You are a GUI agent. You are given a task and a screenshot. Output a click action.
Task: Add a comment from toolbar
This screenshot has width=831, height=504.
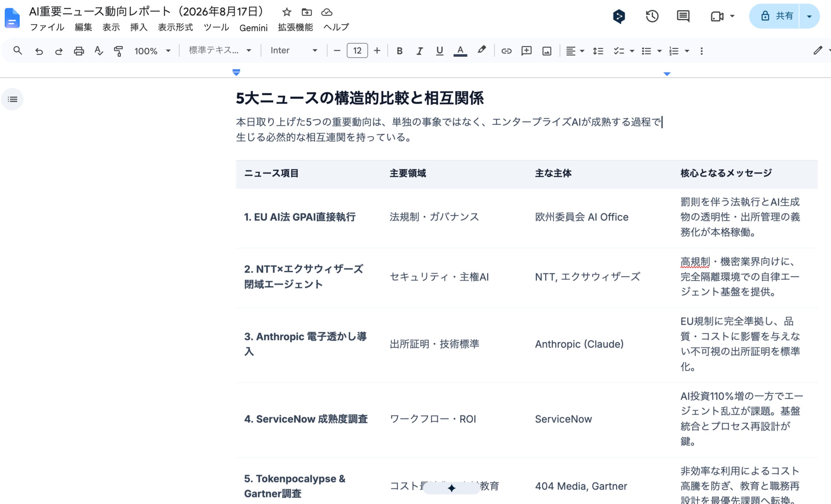coord(526,51)
